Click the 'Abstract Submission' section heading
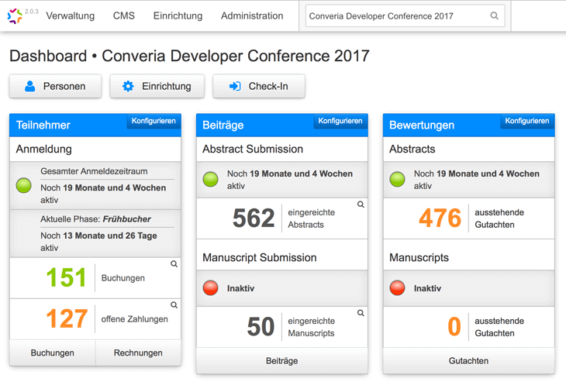 pyautogui.click(x=253, y=149)
